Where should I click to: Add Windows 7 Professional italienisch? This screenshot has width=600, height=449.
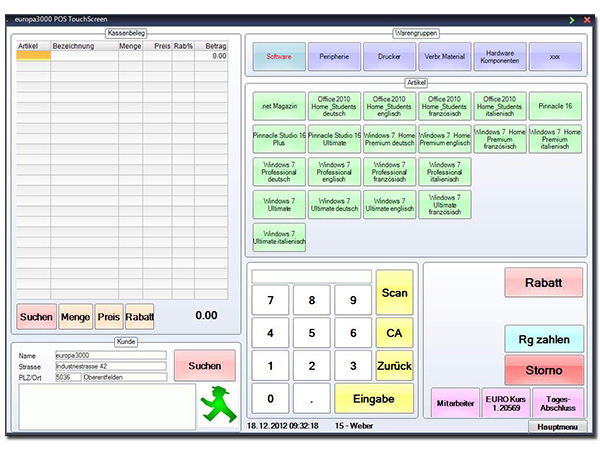coord(445,172)
